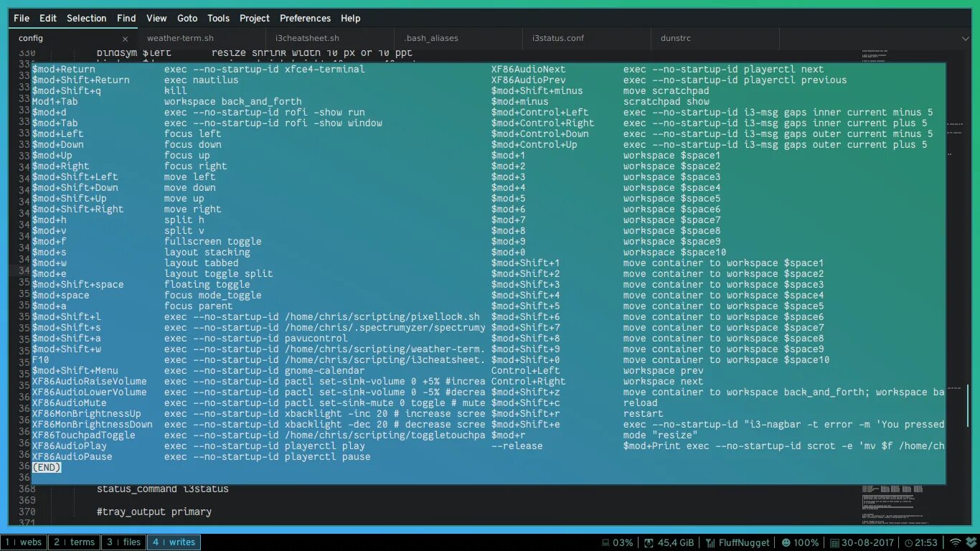Image resolution: width=980 pixels, height=551 pixels.
Task: Open the Selection menu
Action: pos(87,18)
